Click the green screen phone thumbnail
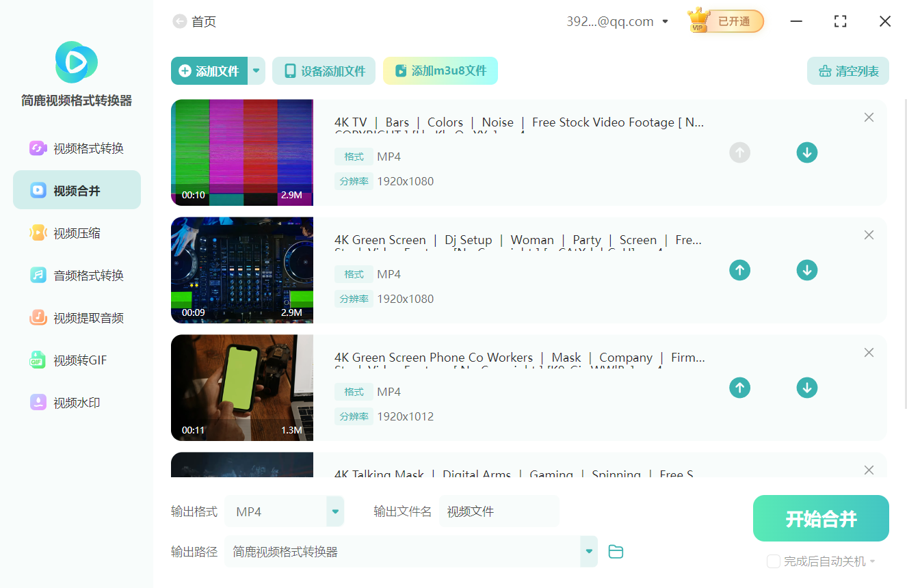The image size is (907, 588). 242,388
